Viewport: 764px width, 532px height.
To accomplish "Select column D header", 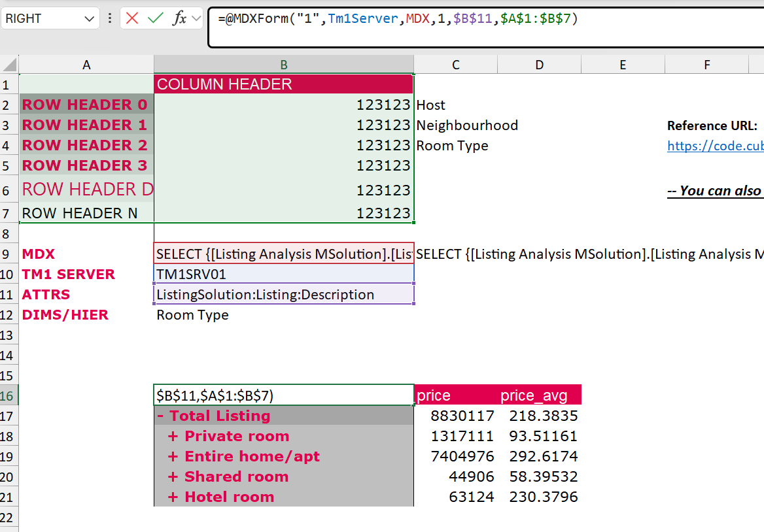I will tap(540, 65).
